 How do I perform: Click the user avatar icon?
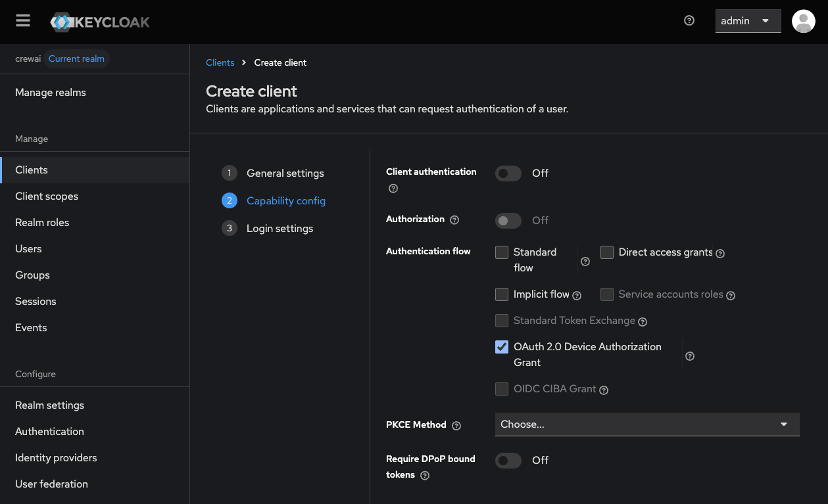(803, 21)
